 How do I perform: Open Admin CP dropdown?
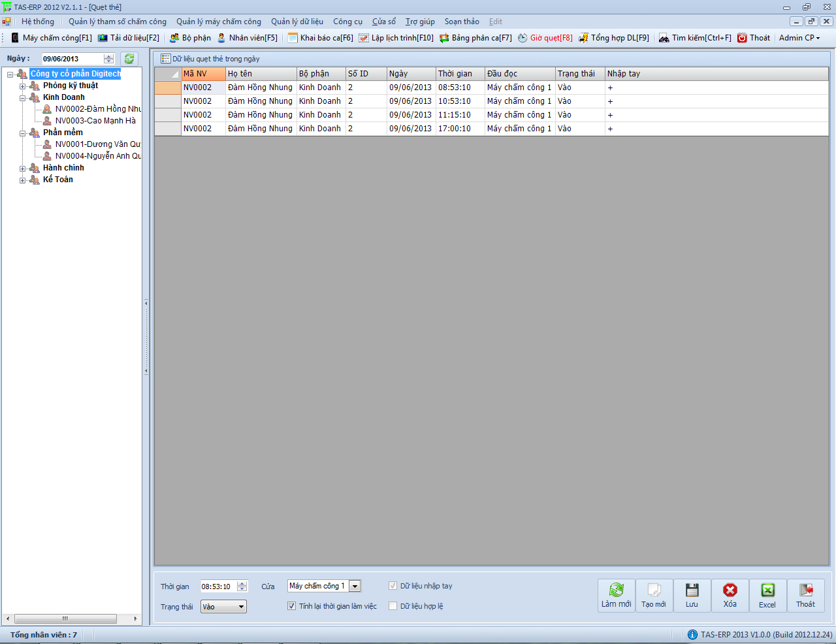(799, 38)
